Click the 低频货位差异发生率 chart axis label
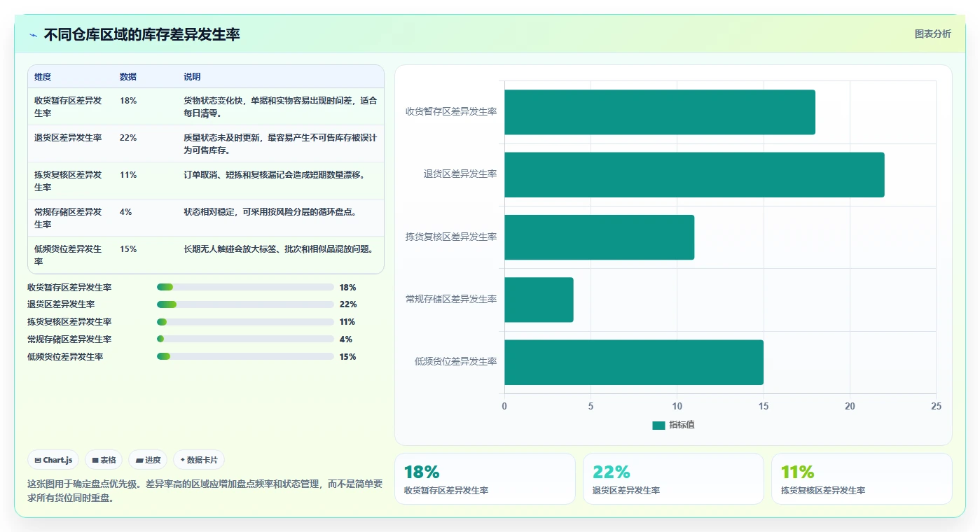Image resolution: width=980 pixels, height=532 pixels. coord(456,362)
